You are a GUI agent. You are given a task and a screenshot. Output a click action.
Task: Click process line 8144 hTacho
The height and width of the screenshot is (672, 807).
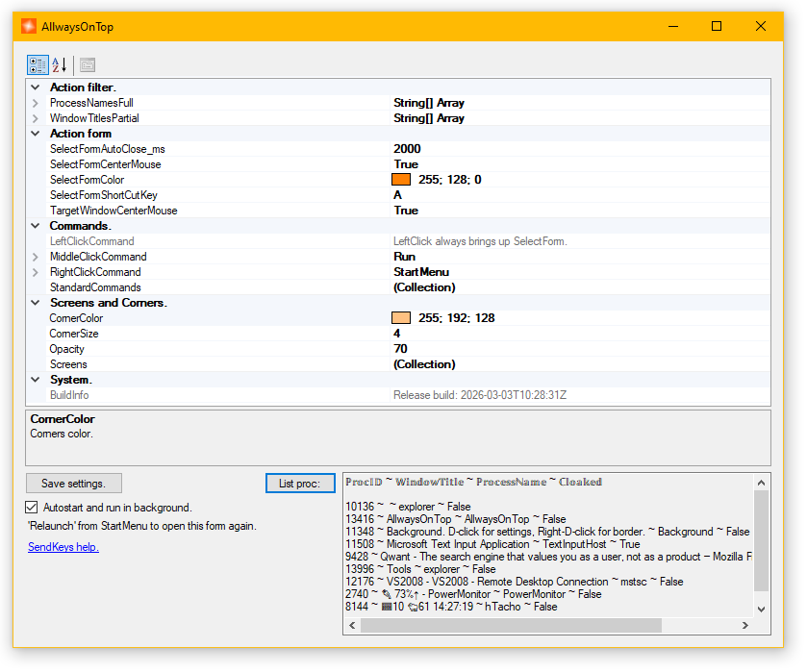[x=452, y=609]
